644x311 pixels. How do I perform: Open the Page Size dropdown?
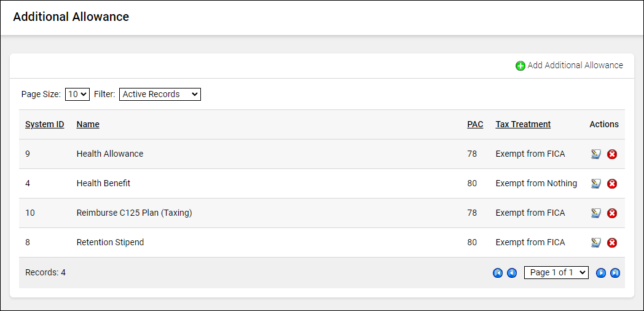pyautogui.click(x=77, y=94)
